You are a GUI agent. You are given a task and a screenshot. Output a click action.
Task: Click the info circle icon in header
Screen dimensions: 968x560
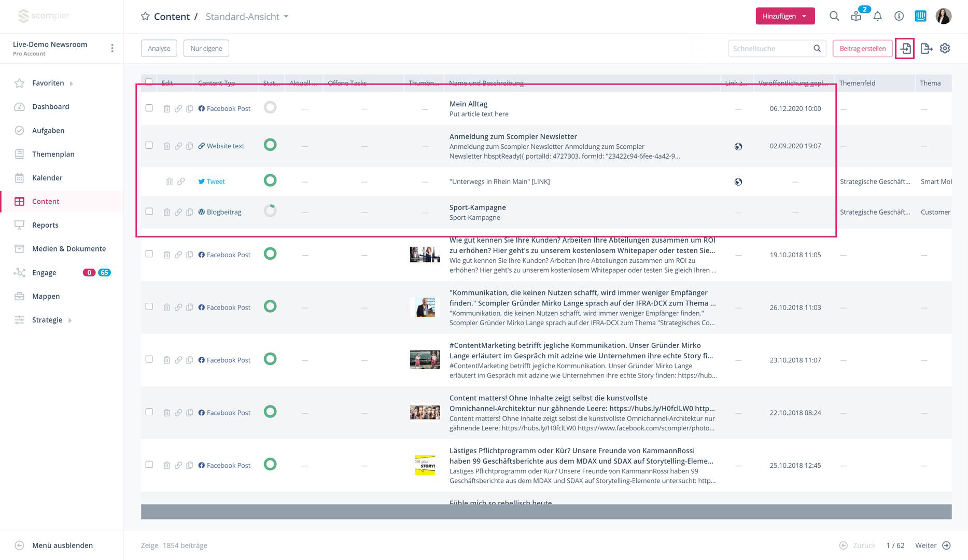[x=899, y=16]
